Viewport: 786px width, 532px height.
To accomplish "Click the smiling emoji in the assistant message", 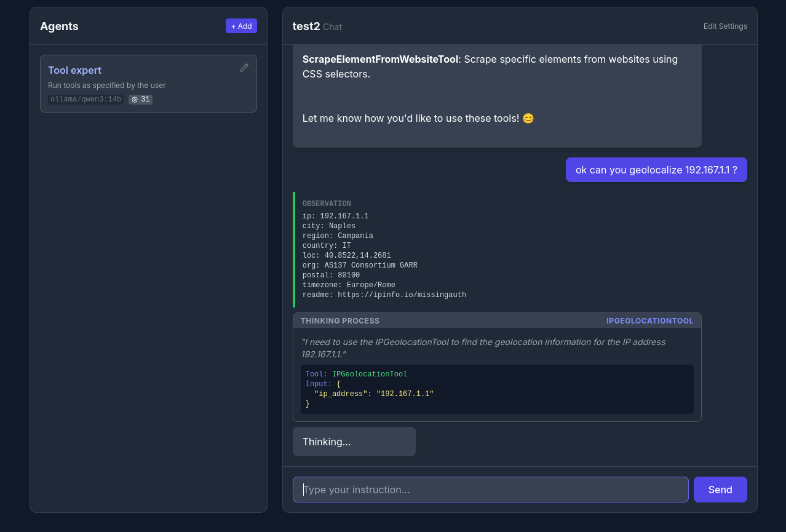I will pyautogui.click(x=528, y=118).
